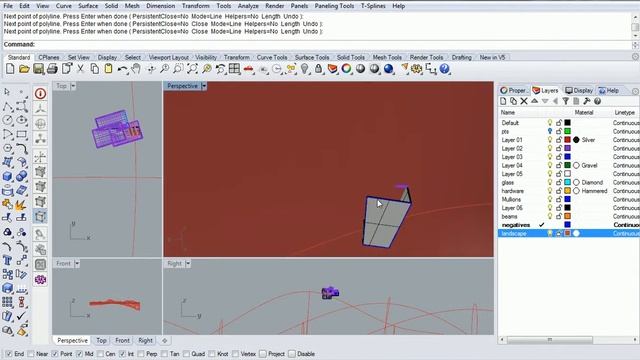This screenshot has height=360, width=640.
Task: Click the padlock Lock objects icon
Action: tap(318, 69)
